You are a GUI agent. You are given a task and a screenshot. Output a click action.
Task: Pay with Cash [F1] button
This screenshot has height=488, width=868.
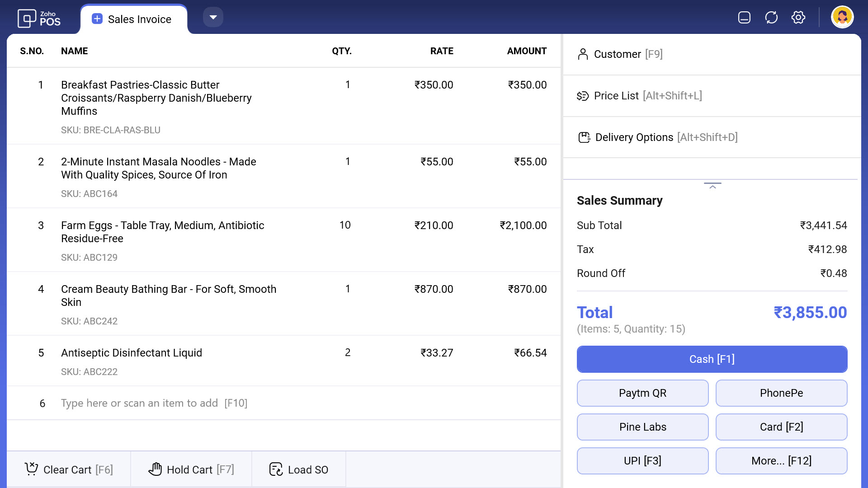(712, 359)
